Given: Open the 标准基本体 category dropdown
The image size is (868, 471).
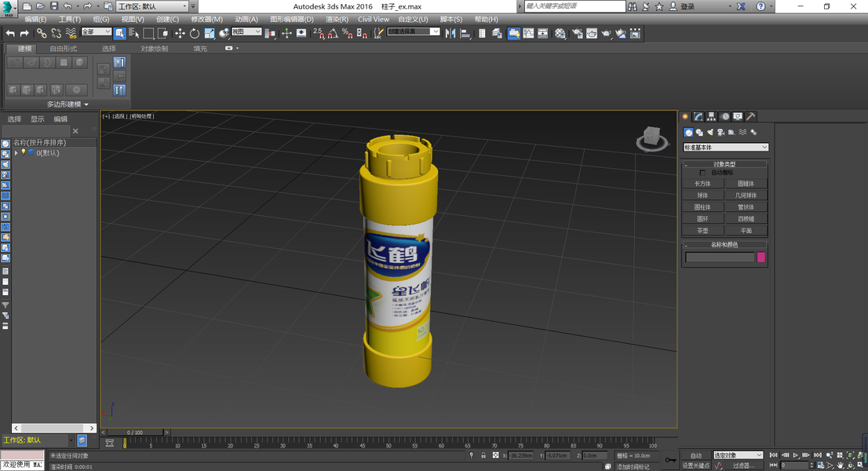Looking at the screenshot, I should pyautogui.click(x=726, y=148).
